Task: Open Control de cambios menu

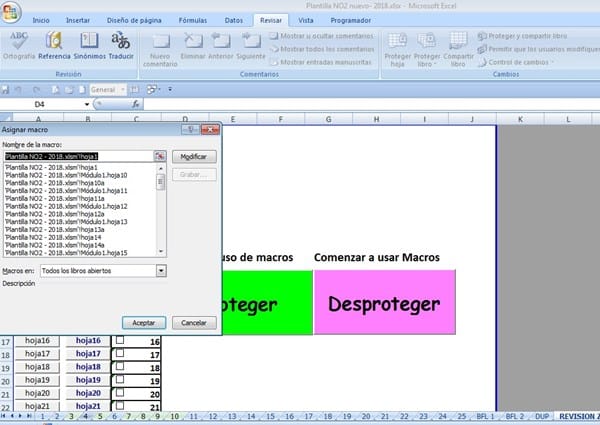Action: pos(515,62)
